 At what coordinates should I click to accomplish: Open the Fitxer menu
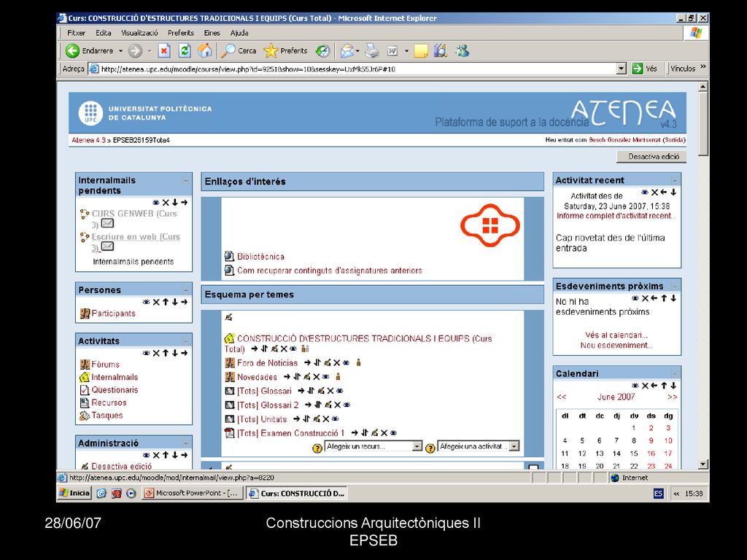pos(76,33)
